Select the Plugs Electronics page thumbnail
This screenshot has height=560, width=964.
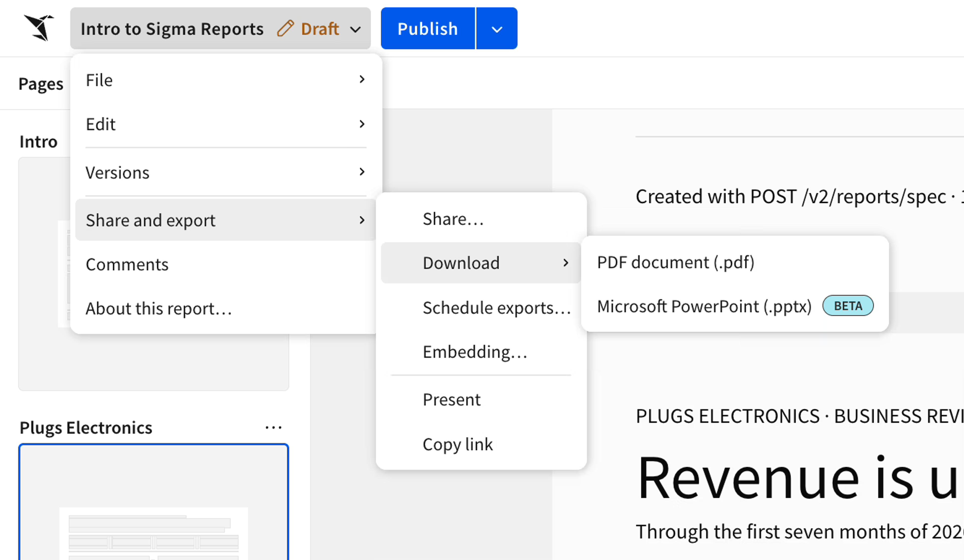[x=153, y=502]
